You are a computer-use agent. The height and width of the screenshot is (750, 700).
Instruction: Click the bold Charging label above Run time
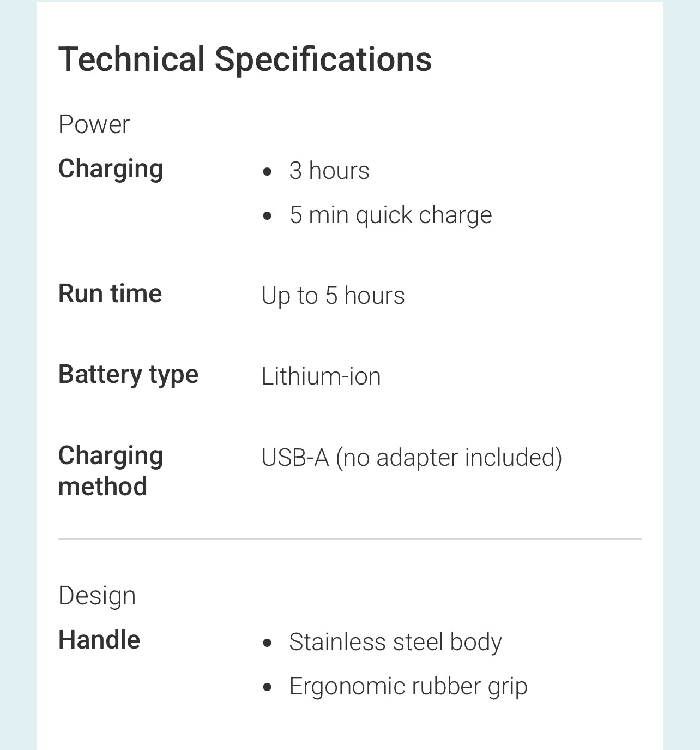(111, 169)
